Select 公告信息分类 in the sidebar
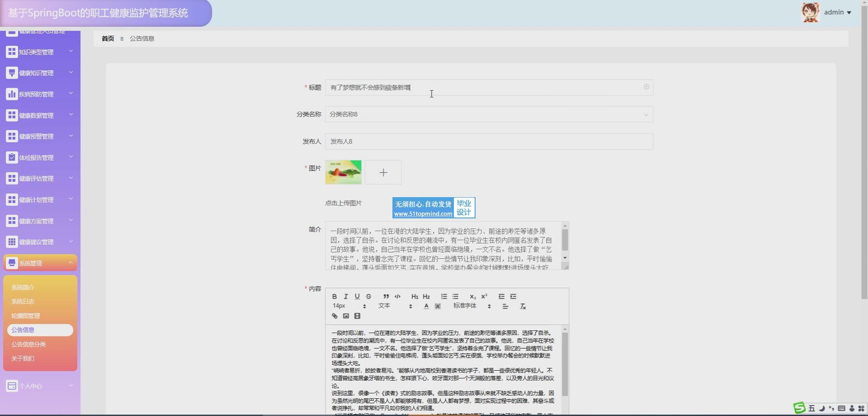Image resolution: width=868 pixels, height=416 pixels. point(28,345)
